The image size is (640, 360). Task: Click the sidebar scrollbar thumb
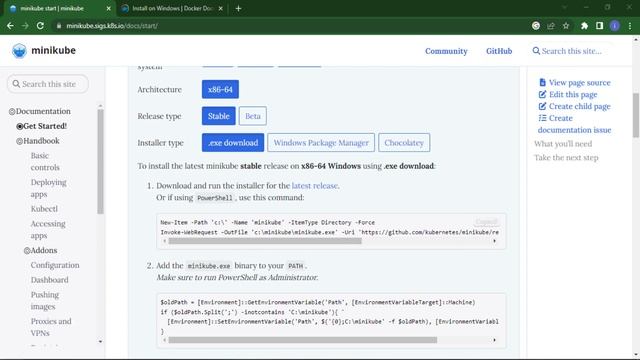tap(100, 162)
